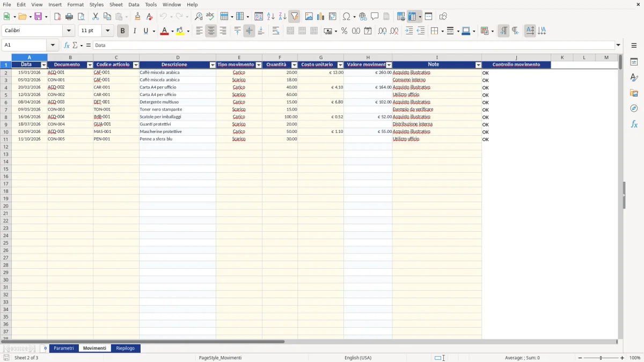The image size is (644, 362).
Task: Click the Clone Formatting paintbrush icon
Action: 138,17
